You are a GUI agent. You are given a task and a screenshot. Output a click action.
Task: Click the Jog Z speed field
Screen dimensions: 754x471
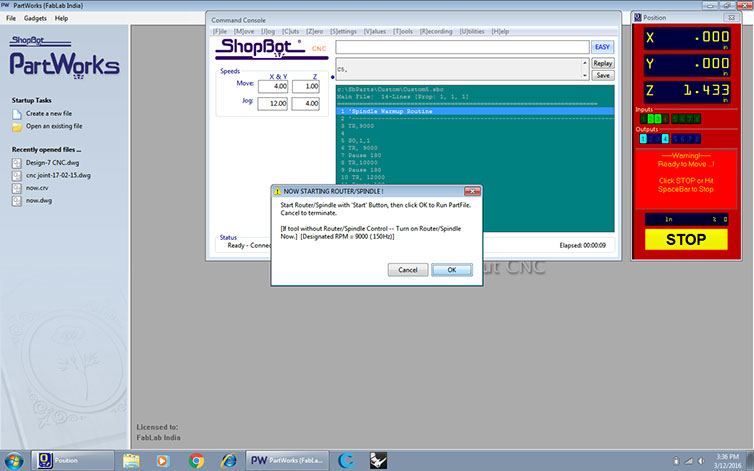[306, 103]
